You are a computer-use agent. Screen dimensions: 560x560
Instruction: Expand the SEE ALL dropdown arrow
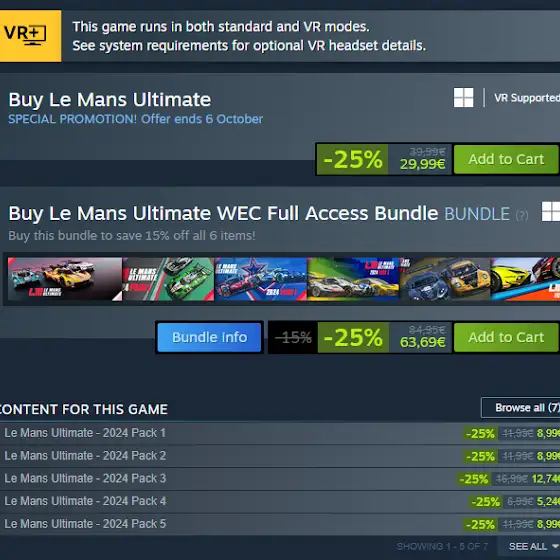coord(555,546)
